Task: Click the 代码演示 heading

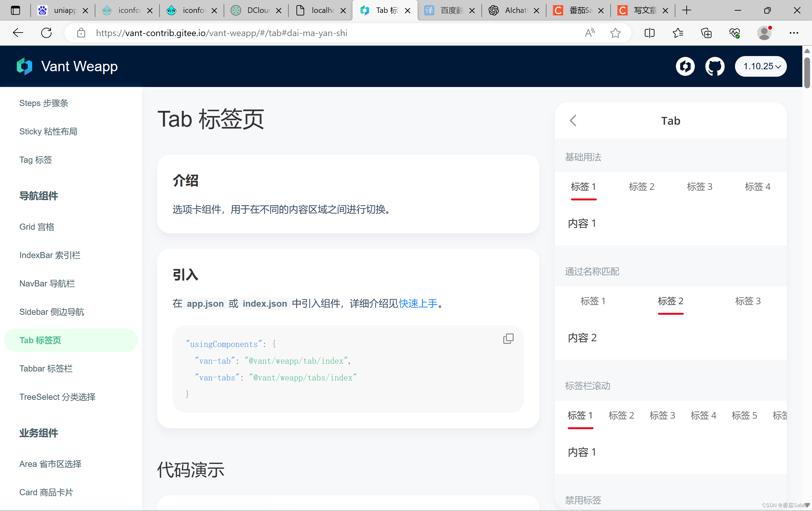Action: click(190, 469)
